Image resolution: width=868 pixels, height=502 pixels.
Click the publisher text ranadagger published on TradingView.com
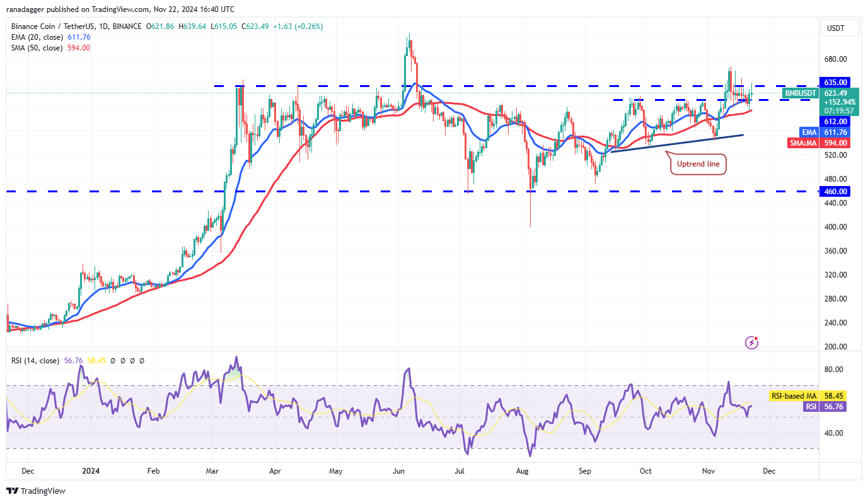(x=76, y=9)
